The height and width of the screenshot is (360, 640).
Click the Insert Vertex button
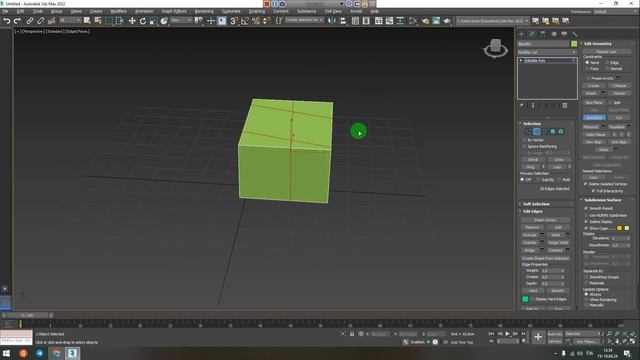coord(545,220)
